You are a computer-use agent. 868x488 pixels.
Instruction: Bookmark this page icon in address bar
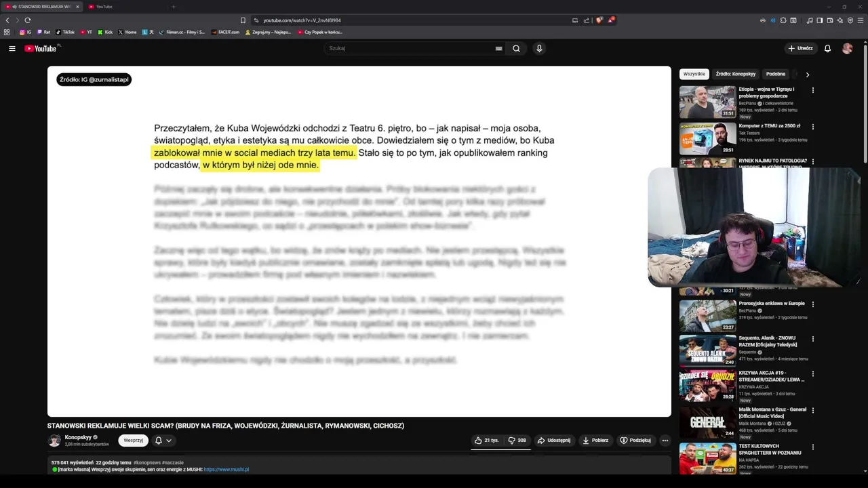(x=243, y=20)
